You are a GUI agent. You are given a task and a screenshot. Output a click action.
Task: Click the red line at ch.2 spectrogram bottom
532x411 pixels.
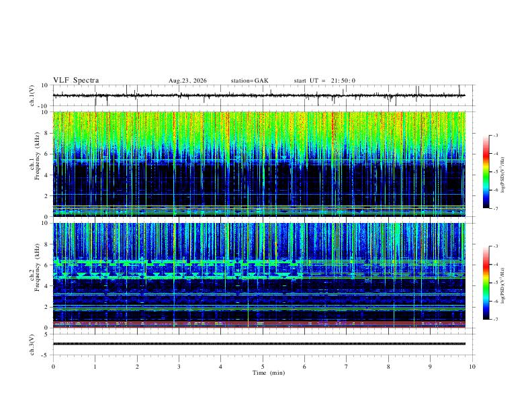coord(259,327)
